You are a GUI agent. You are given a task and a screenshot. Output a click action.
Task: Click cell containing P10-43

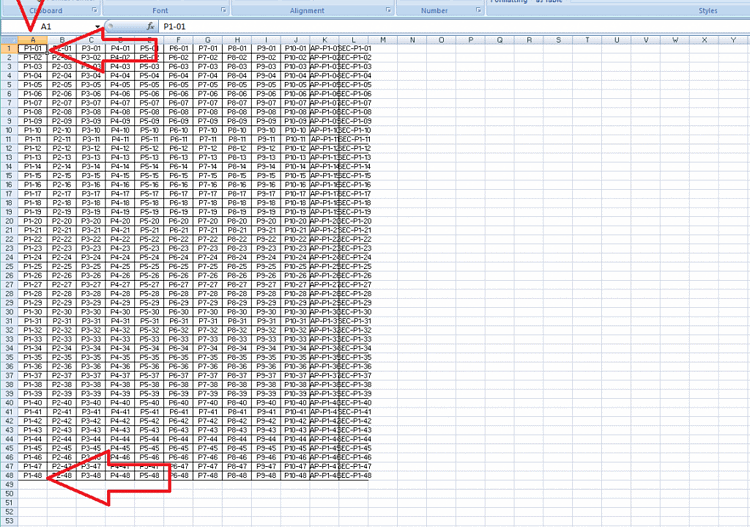point(295,430)
